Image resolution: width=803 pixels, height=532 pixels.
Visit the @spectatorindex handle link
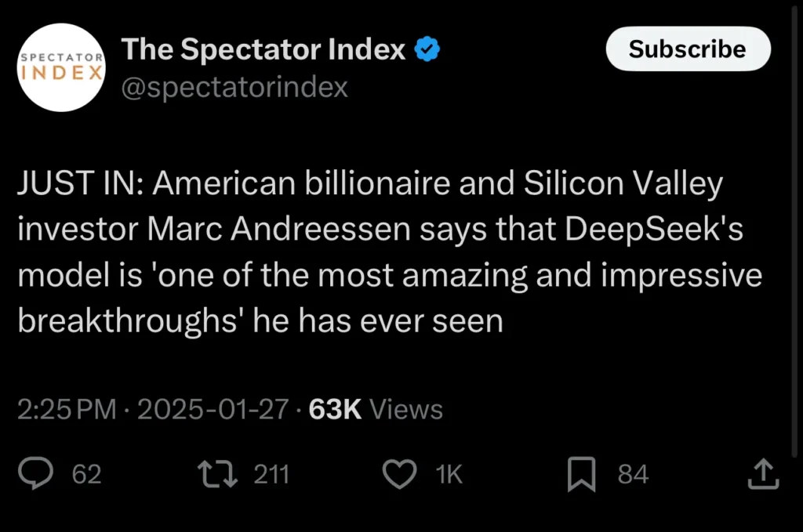234,87
